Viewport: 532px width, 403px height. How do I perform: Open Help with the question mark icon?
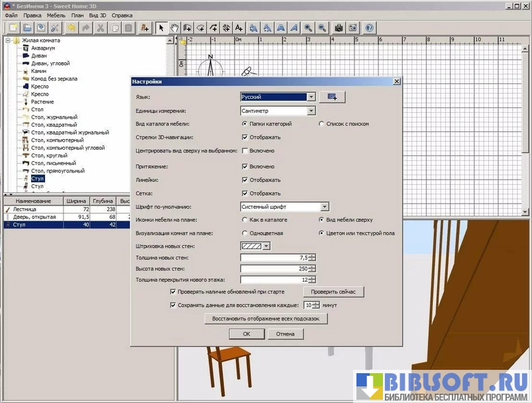[x=369, y=28]
